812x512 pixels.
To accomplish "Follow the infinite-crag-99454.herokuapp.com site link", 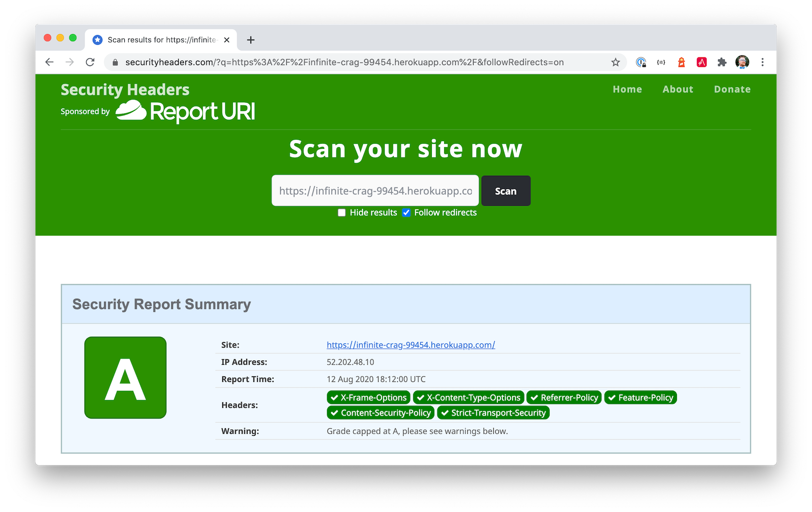I will pos(411,345).
